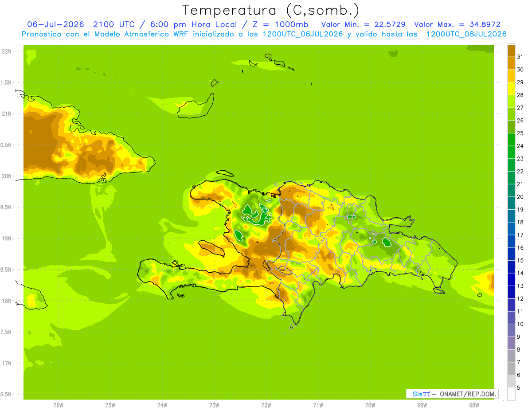
Task: Click the legend value label "10"
Action: click(520, 324)
